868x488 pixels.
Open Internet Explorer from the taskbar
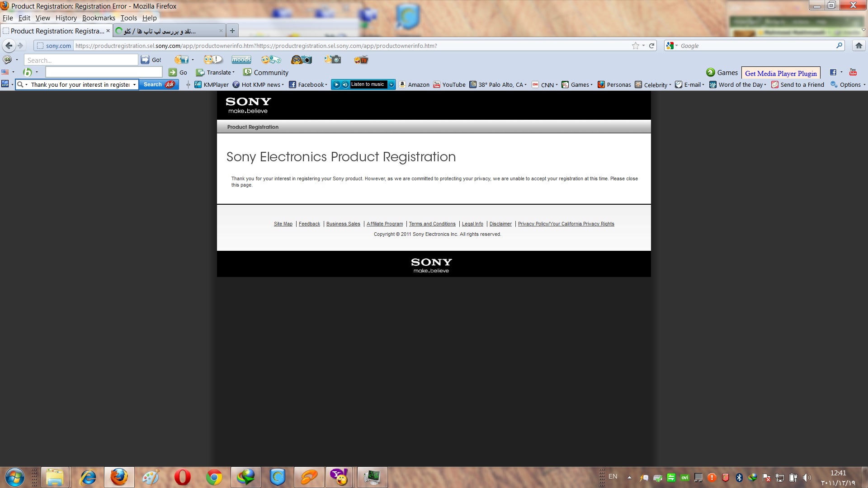click(x=88, y=477)
